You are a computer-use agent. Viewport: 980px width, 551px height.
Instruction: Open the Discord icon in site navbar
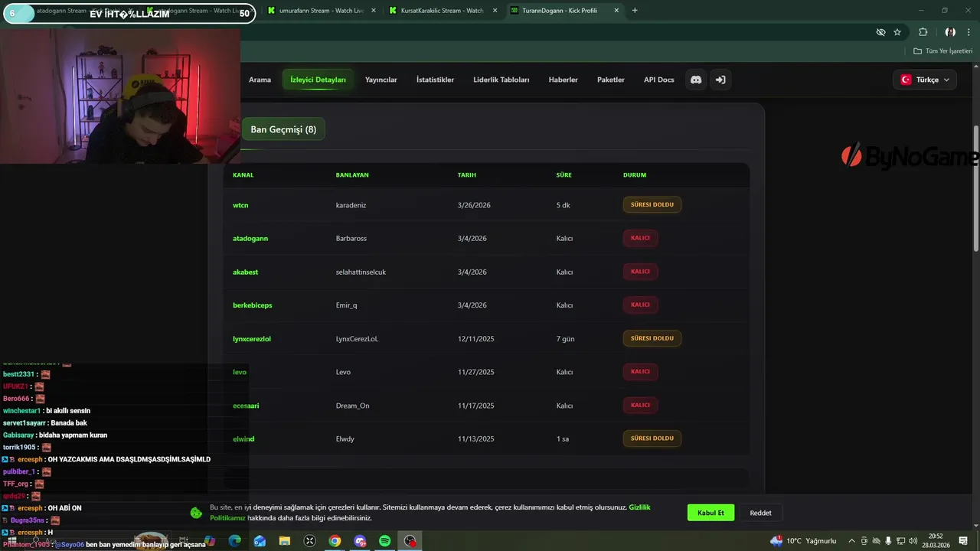click(x=696, y=80)
